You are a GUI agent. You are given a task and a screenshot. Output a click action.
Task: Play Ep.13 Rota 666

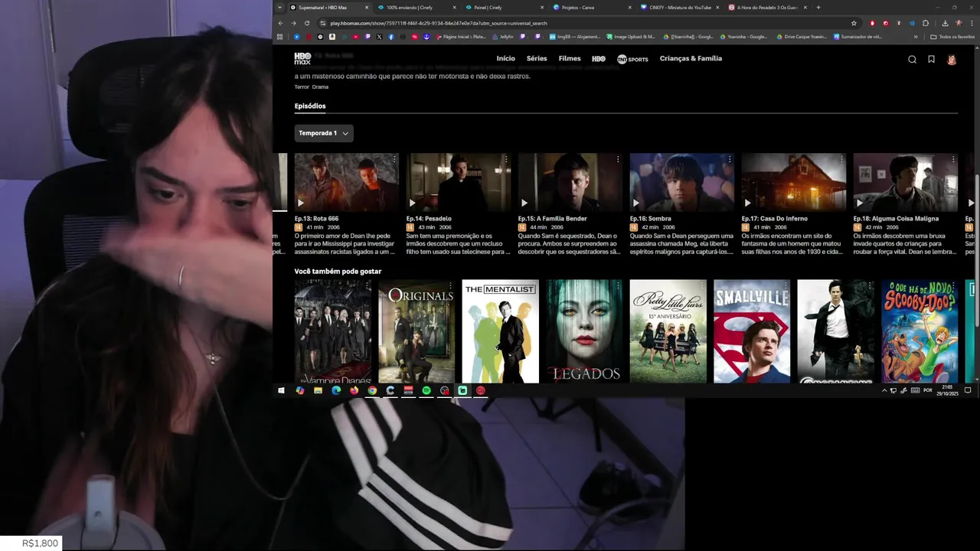301,203
